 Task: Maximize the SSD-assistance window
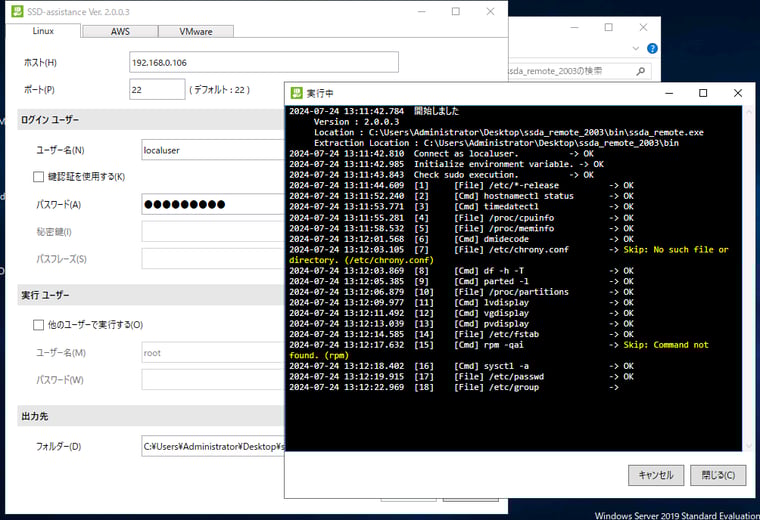pos(456,12)
